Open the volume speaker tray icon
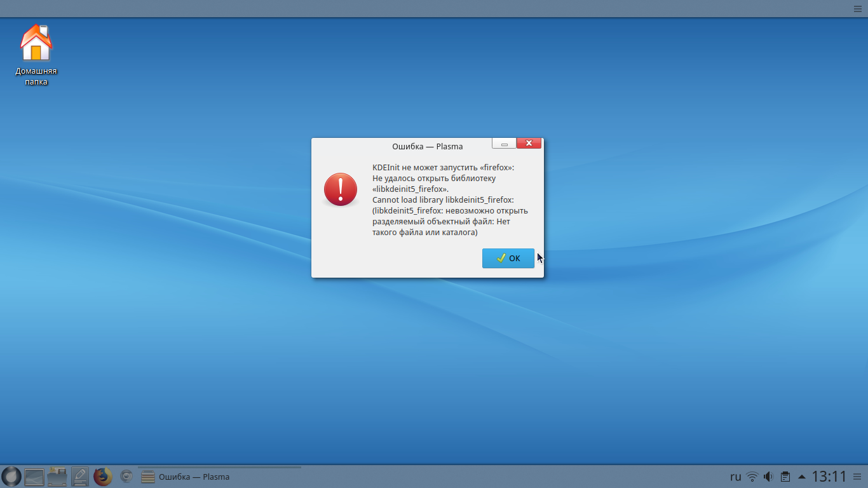This screenshot has height=488, width=868. 768,477
